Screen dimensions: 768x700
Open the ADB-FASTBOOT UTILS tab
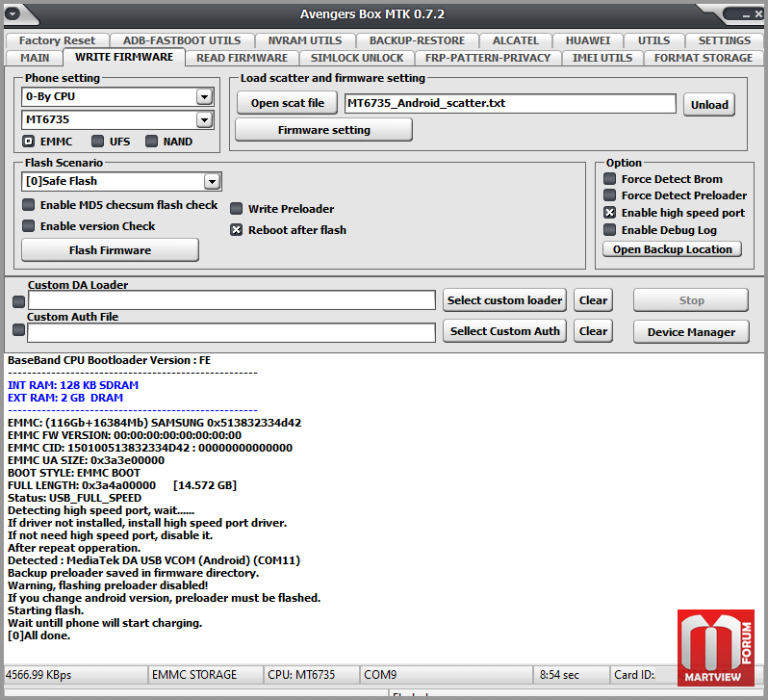tap(182, 40)
